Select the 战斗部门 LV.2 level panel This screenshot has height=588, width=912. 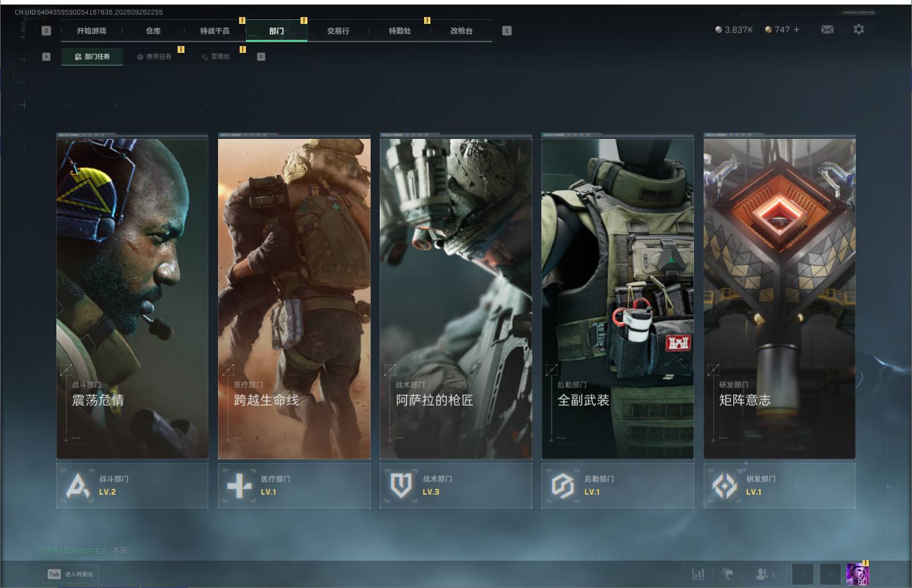(132, 486)
